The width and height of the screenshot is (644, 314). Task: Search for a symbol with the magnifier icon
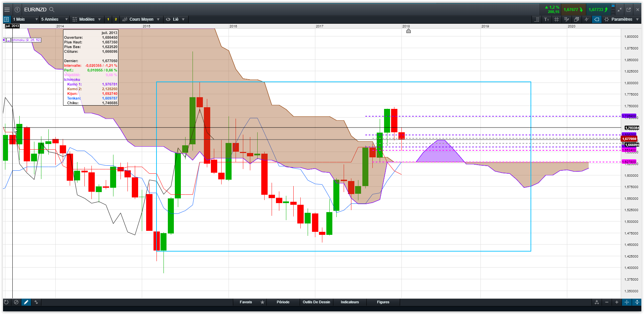52,10
